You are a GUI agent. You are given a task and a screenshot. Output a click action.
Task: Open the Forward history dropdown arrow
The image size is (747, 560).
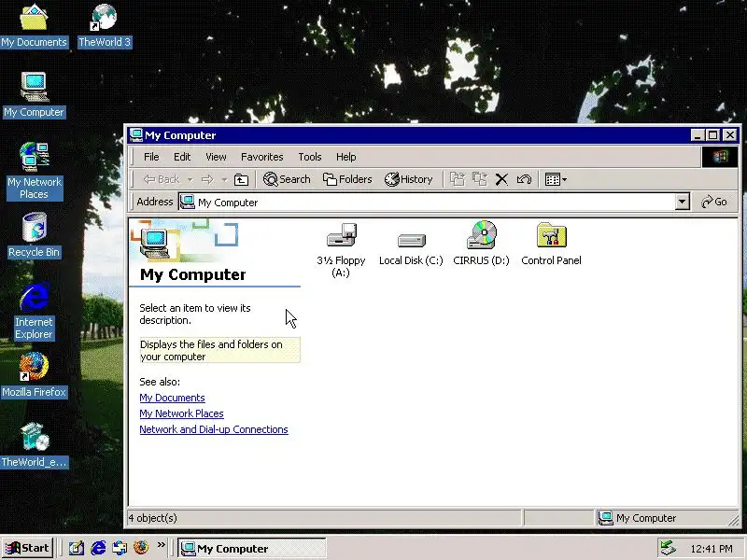pyautogui.click(x=224, y=179)
